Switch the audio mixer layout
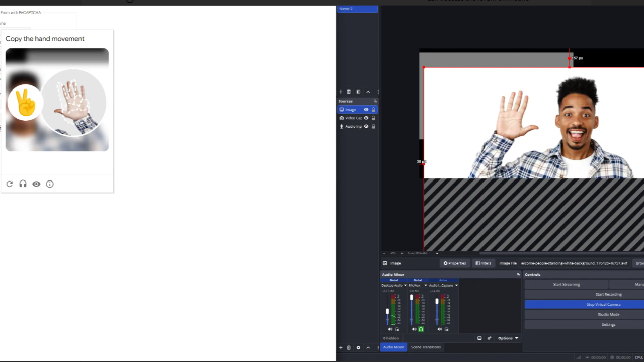 pos(479,338)
